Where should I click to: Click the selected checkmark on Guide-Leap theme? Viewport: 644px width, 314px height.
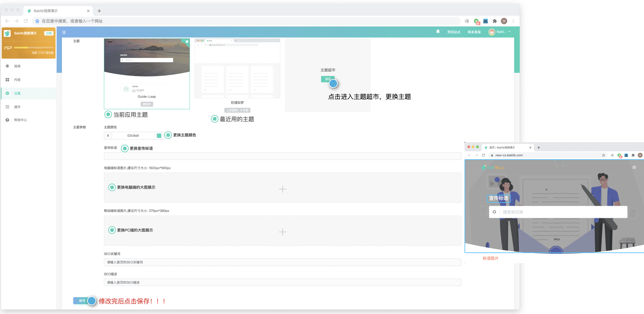pos(187,41)
